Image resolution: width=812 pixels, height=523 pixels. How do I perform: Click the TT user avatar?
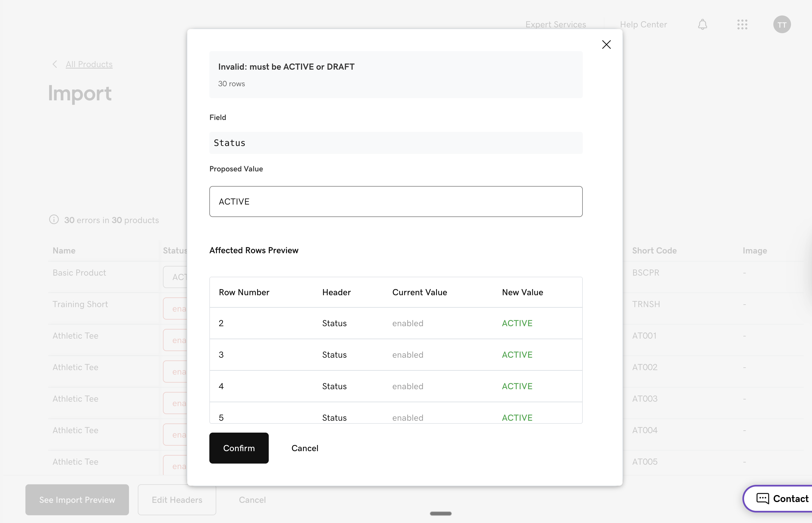[781, 24]
